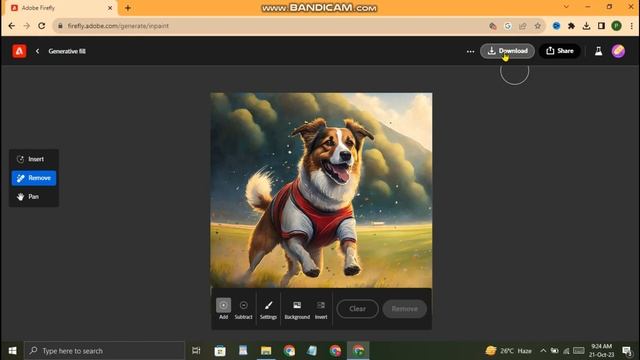
Task: Open the user profile avatar
Action: click(618, 51)
